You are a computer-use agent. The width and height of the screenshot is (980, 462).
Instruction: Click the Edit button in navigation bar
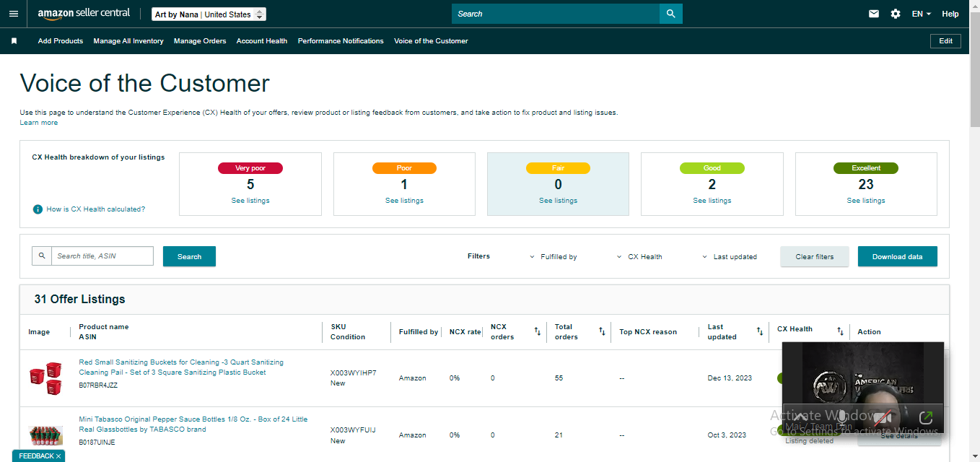(945, 41)
